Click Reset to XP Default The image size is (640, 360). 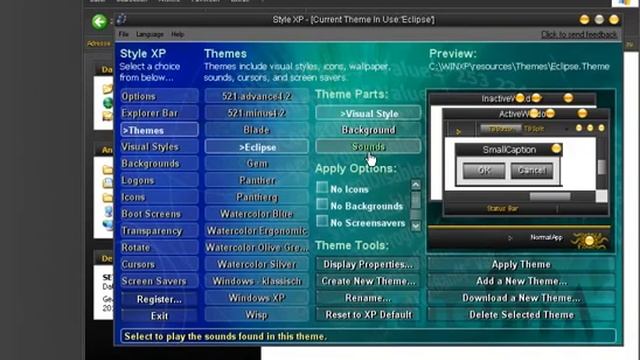[368, 315]
